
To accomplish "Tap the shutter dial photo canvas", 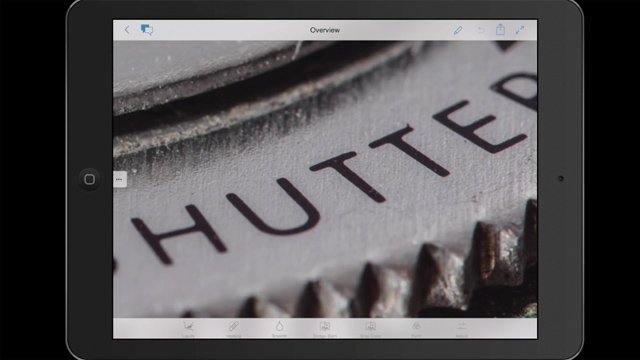I will (x=325, y=179).
